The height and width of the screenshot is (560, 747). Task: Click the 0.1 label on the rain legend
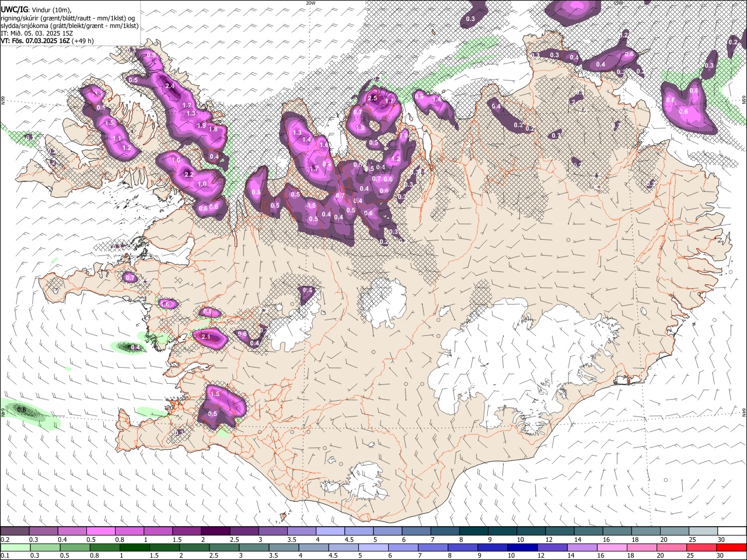click(5, 555)
